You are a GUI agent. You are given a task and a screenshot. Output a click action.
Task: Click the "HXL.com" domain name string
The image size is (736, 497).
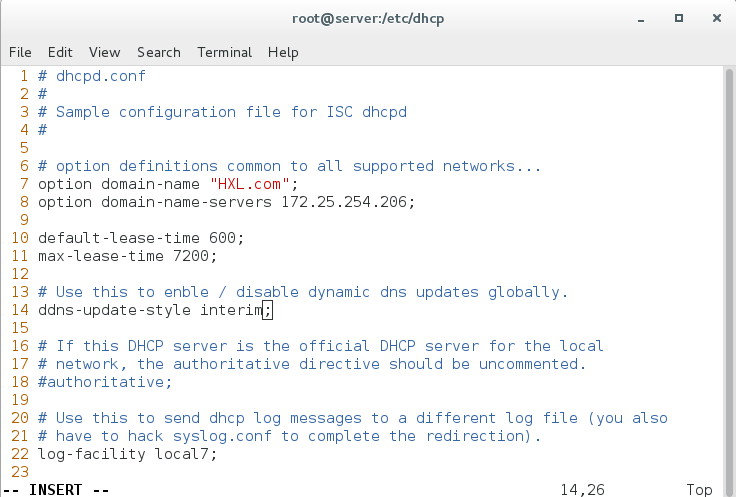pyautogui.click(x=249, y=184)
